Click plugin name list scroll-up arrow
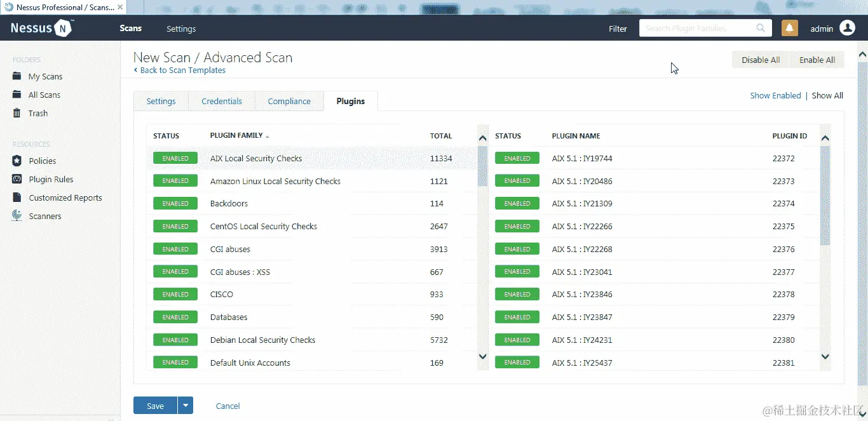 pyautogui.click(x=825, y=138)
